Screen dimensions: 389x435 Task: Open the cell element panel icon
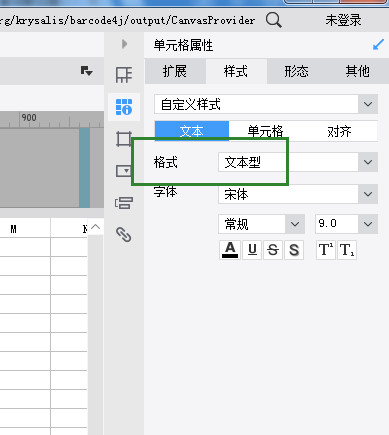tap(124, 75)
